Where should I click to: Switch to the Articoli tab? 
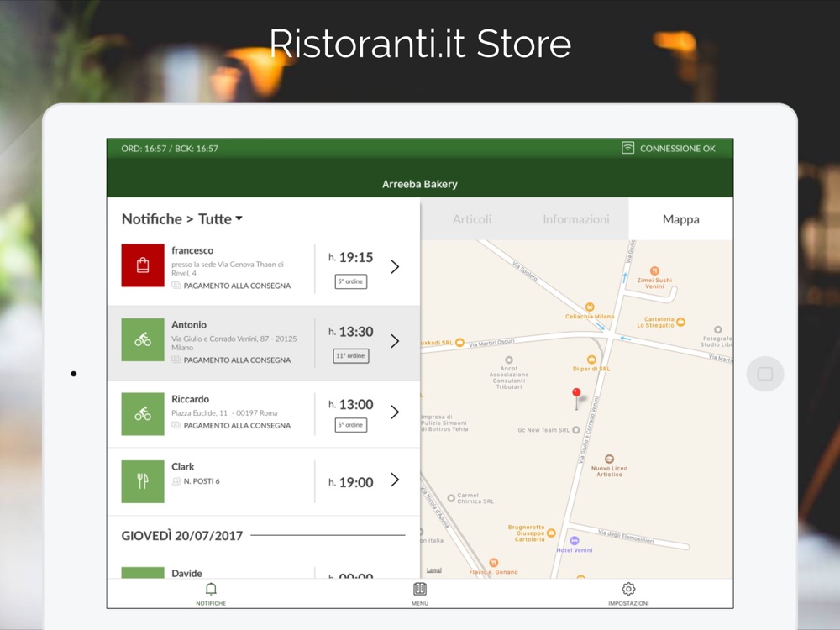pos(472,219)
